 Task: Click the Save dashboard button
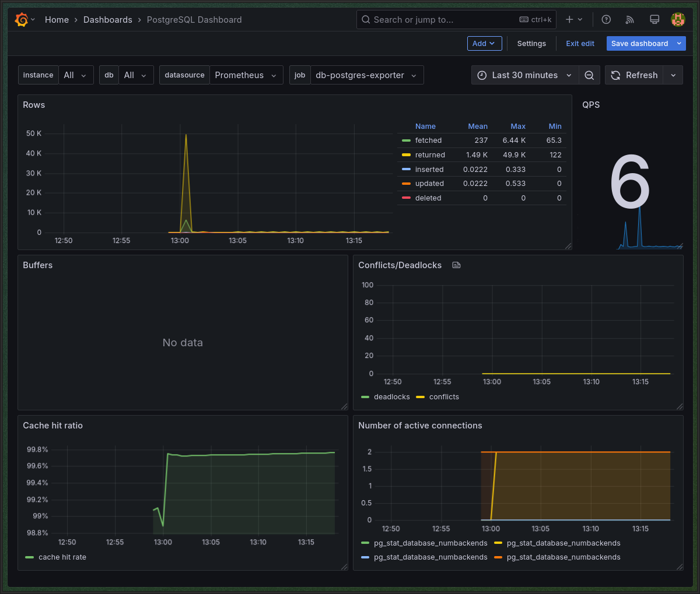639,44
